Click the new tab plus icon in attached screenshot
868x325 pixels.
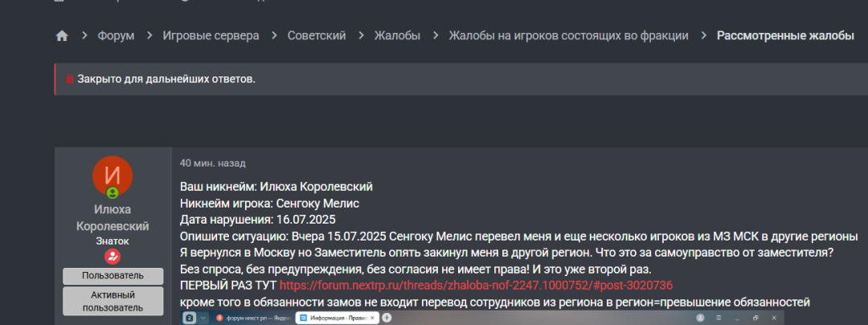click(x=387, y=318)
